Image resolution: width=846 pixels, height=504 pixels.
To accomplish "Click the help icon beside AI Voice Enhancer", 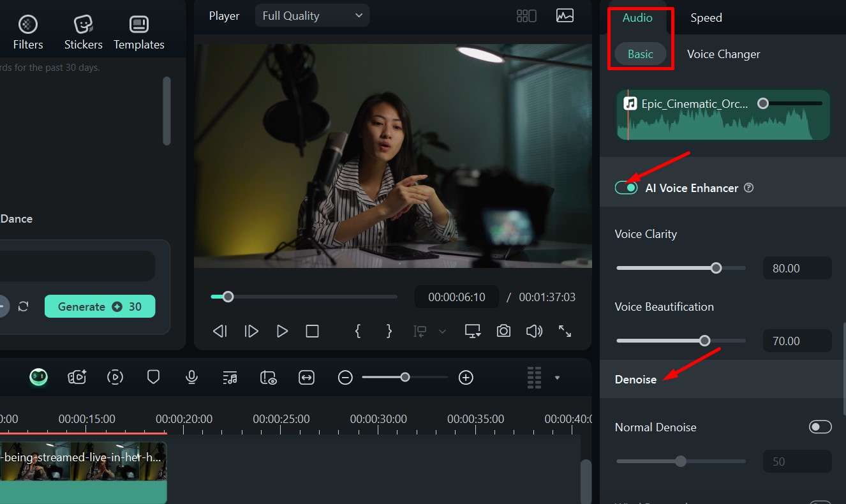I will (x=749, y=188).
